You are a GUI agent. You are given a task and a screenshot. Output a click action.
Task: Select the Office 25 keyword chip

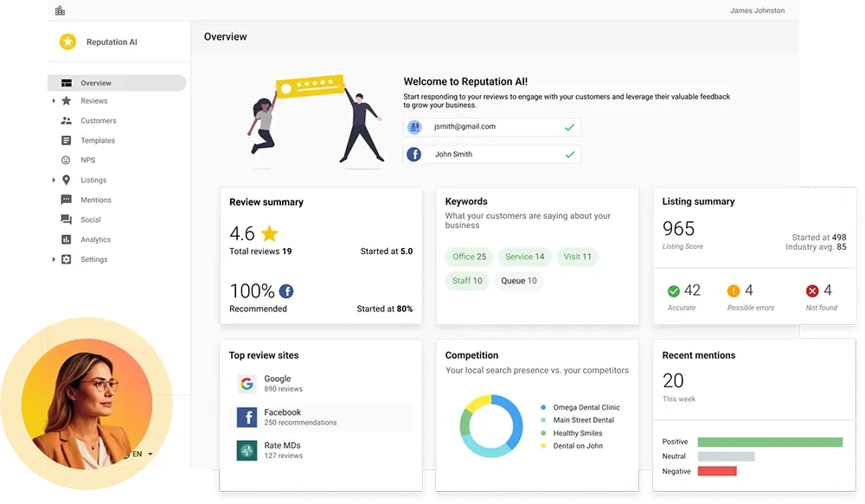tap(468, 257)
